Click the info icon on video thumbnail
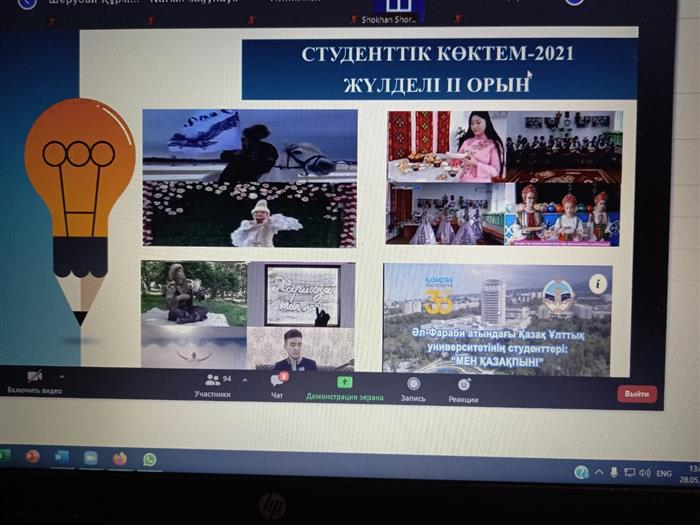700x525 pixels. 598,283
